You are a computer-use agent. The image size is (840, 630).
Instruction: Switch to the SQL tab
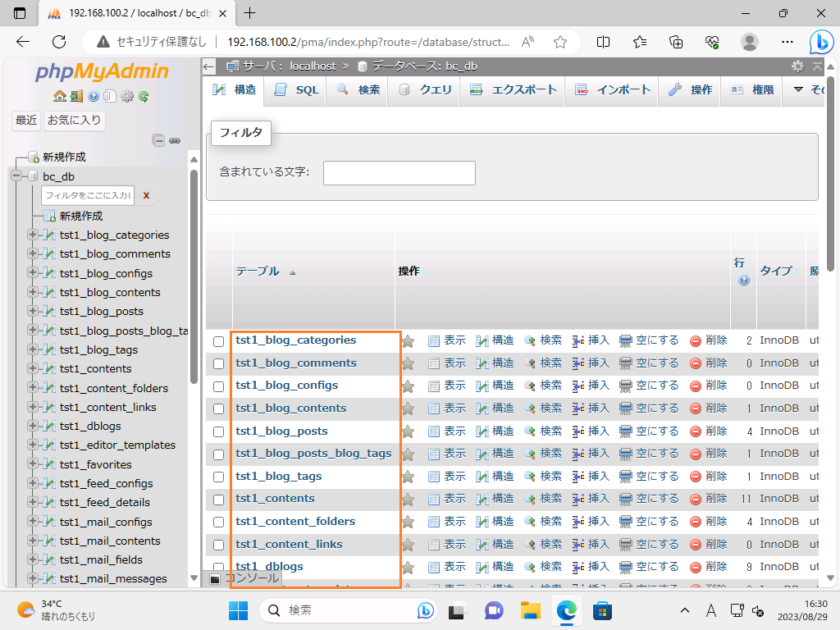tap(296, 90)
